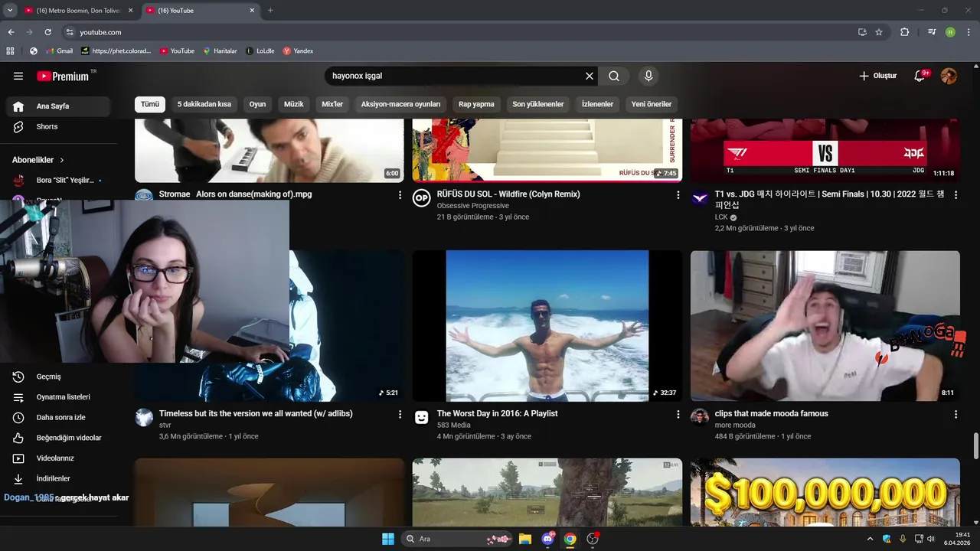This screenshot has width=980, height=551.
Task: Play the clips that made mooda famous thumbnail
Action: (825, 326)
